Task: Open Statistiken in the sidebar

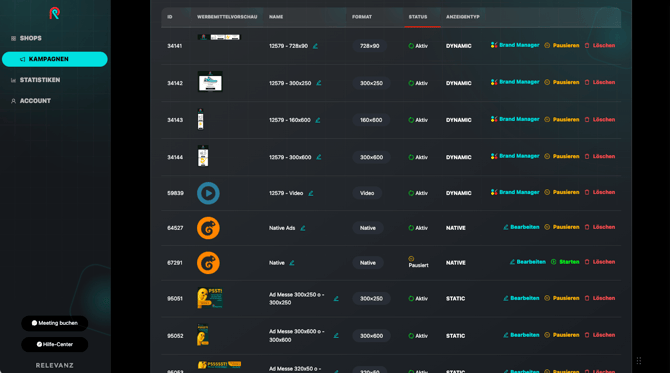Action: pyautogui.click(x=35, y=80)
